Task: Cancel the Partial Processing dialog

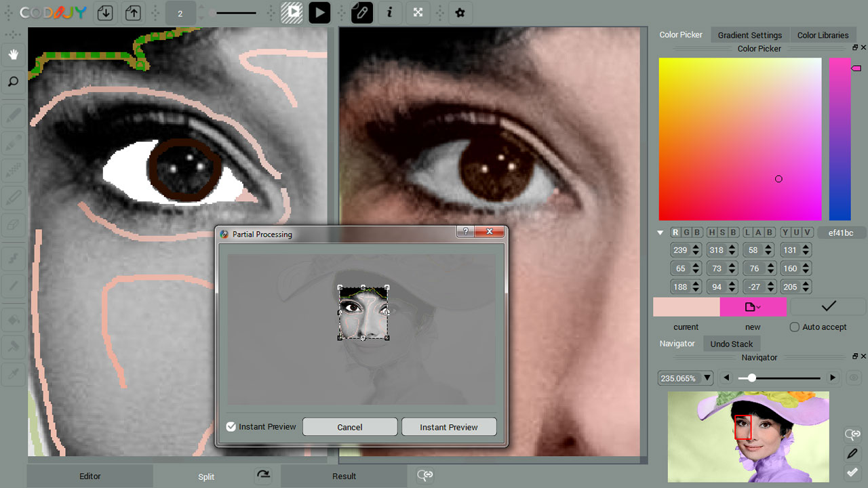Action: [350, 426]
